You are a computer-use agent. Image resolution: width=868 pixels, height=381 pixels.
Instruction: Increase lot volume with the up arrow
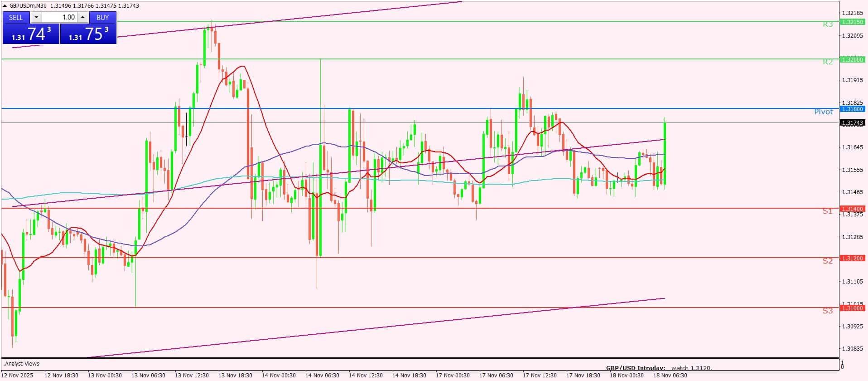tap(82, 17)
